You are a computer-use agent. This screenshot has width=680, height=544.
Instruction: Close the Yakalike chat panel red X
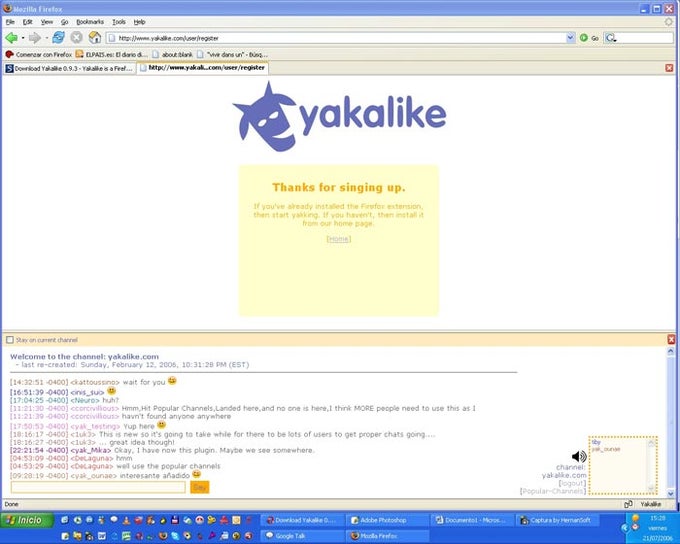coord(671,340)
